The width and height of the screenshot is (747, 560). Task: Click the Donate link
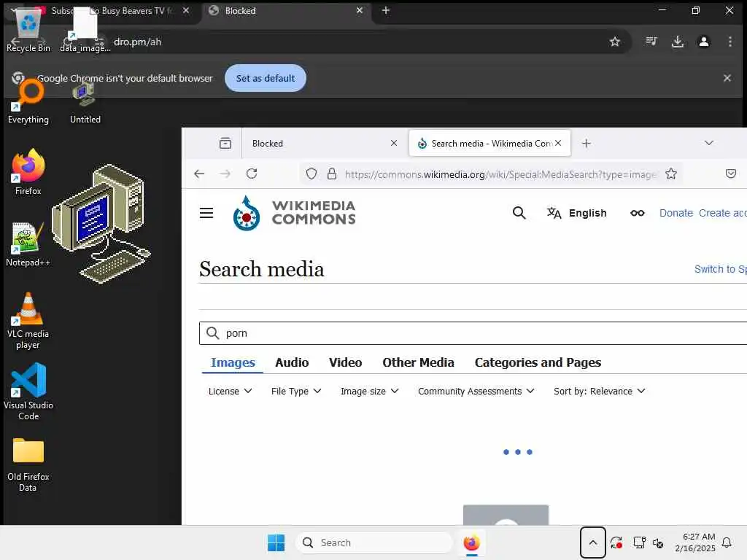coord(676,213)
